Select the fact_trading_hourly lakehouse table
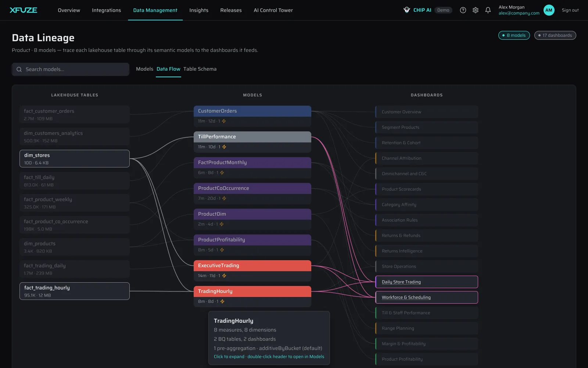588x368 pixels. 75,291
